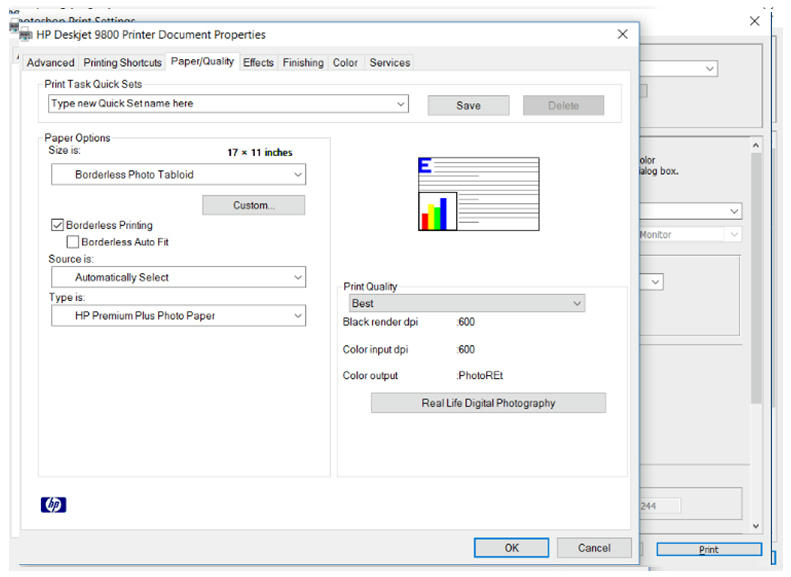791x577 pixels.
Task: Click the printer icon in title bar
Action: tap(26, 34)
